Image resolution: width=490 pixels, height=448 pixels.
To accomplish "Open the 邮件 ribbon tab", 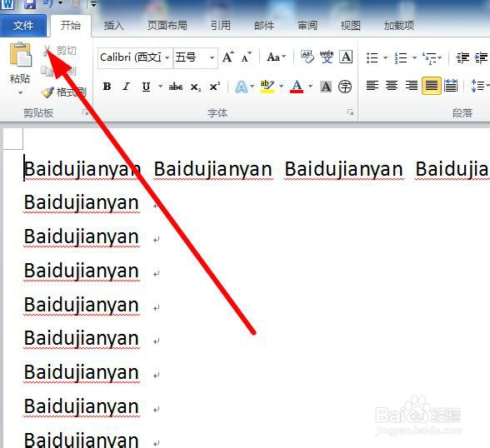I will click(x=264, y=25).
